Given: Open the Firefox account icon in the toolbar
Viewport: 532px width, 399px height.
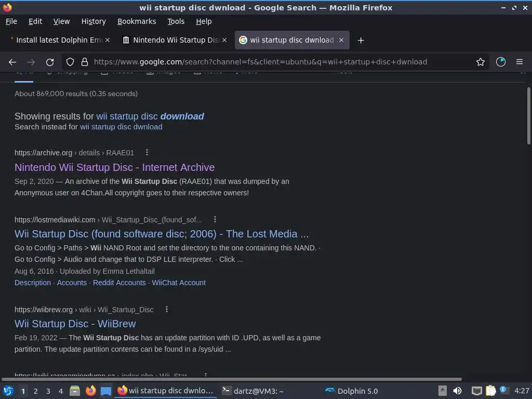Looking at the screenshot, I should 501,62.
